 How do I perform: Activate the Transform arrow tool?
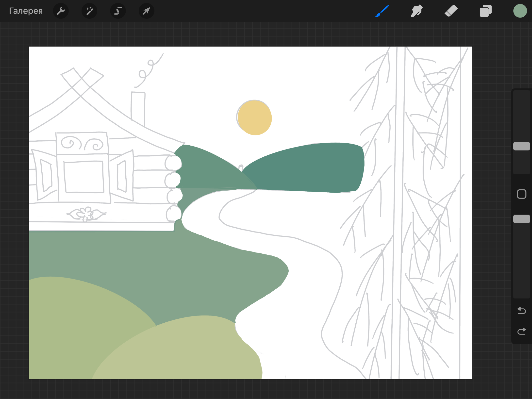coord(147,11)
